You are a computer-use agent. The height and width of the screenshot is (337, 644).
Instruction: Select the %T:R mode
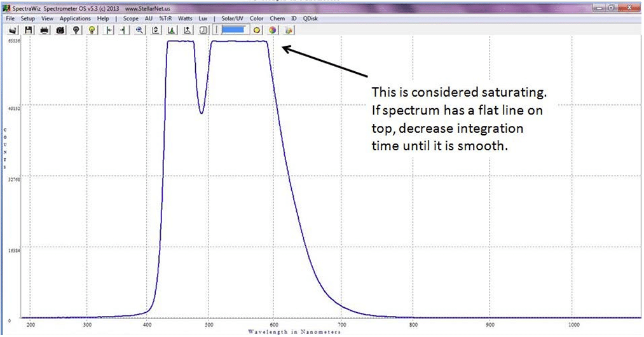[167, 19]
